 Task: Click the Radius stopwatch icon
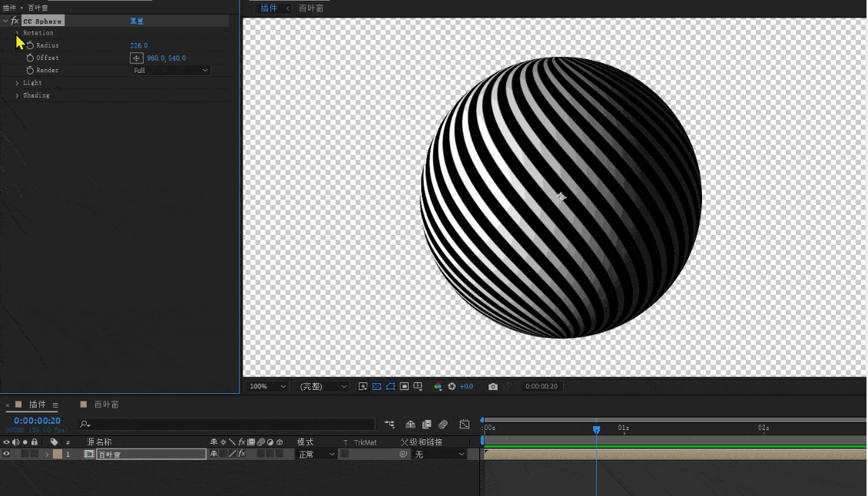(x=30, y=45)
